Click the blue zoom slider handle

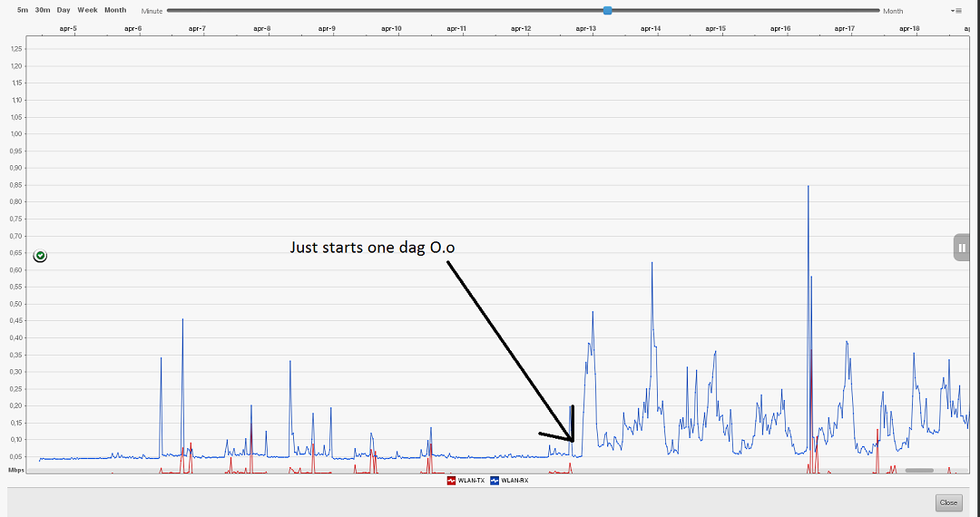tap(607, 10)
